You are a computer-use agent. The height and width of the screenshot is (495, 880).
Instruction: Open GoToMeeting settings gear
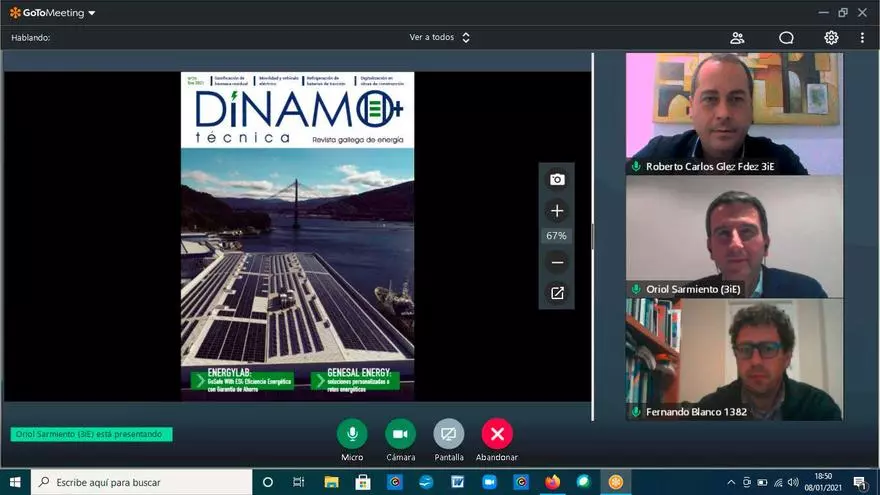point(831,38)
